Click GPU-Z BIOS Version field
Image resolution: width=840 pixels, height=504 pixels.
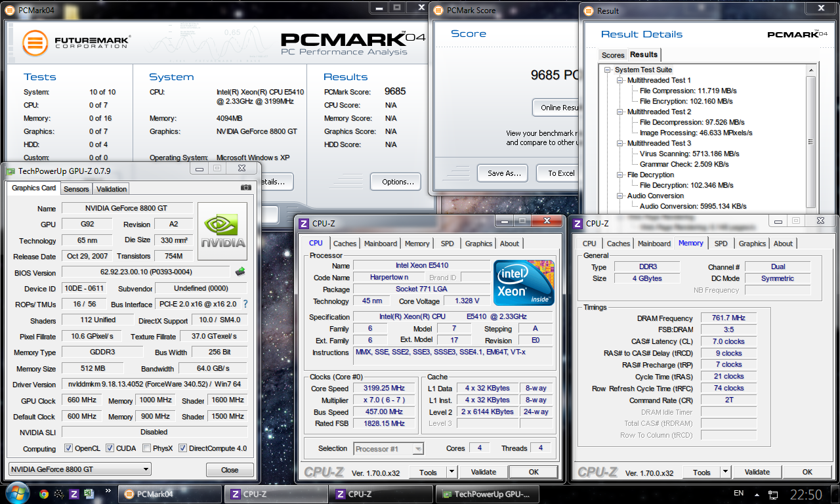click(146, 272)
